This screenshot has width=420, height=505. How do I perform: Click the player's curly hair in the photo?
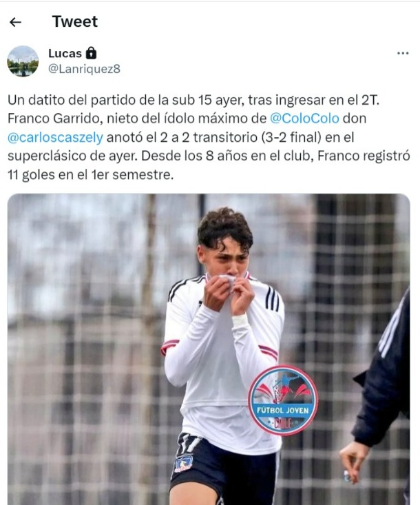pyautogui.click(x=225, y=227)
